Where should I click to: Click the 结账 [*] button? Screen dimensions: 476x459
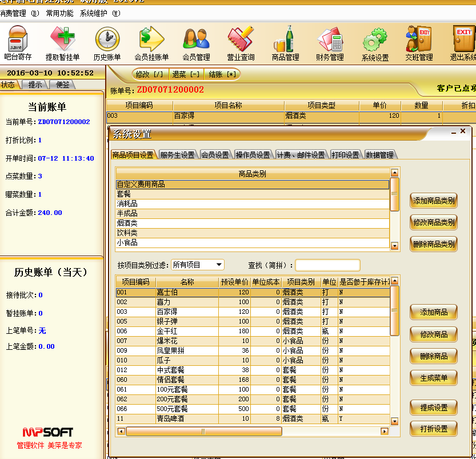pyautogui.click(x=222, y=74)
